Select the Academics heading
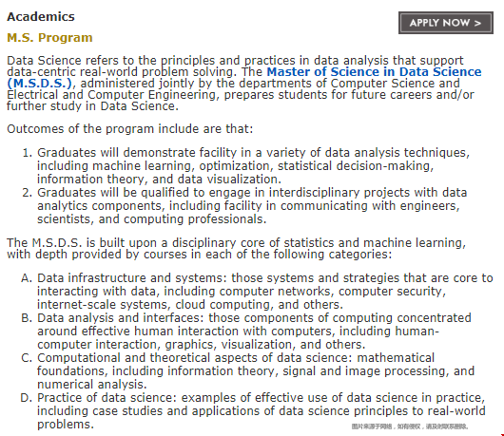This screenshot has width=504, height=436. (41, 17)
